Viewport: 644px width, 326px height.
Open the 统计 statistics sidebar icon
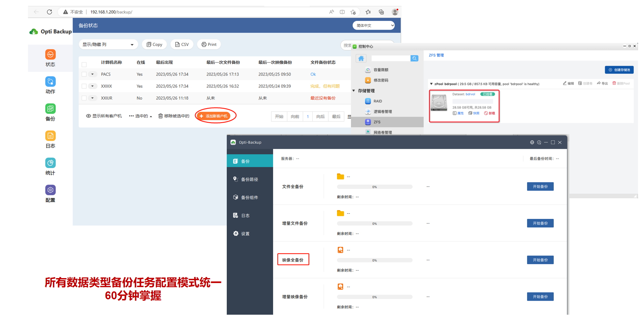pyautogui.click(x=50, y=163)
